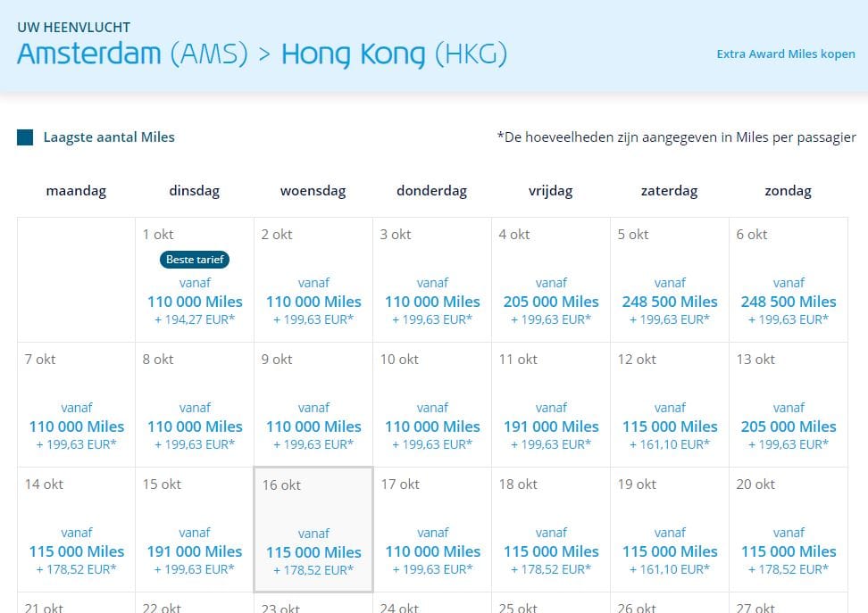Click the Extra Award Miles kopen link

785,54
